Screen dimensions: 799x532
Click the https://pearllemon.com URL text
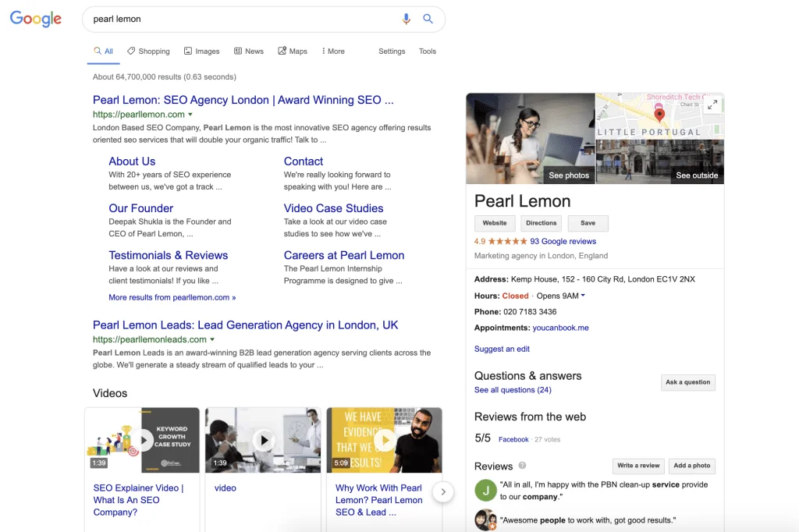[139, 115]
